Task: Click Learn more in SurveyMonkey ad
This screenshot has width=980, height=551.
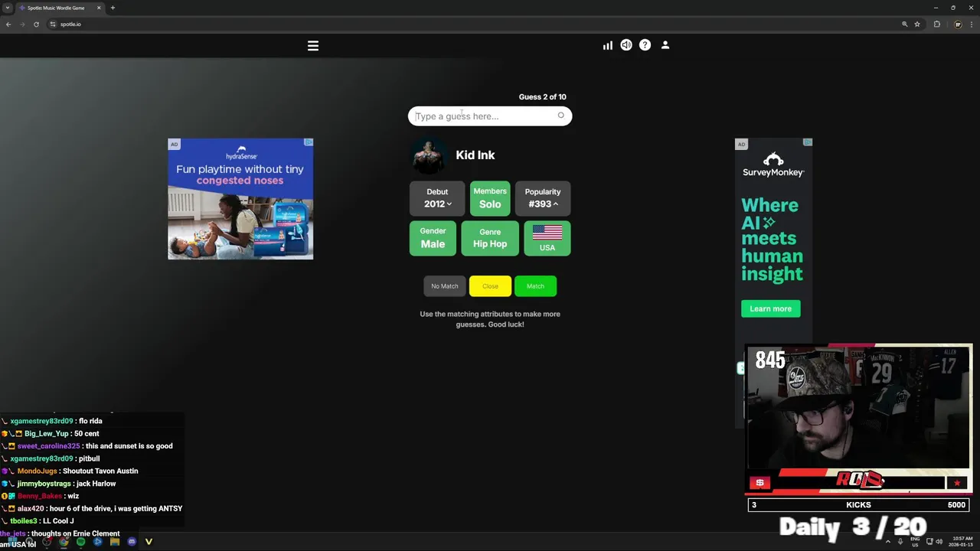Action: (771, 309)
